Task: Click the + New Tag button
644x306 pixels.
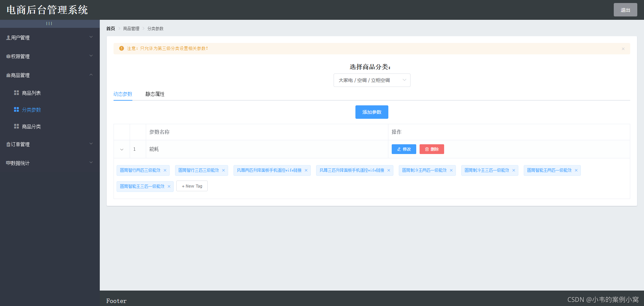Action: pyautogui.click(x=192, y=186)
